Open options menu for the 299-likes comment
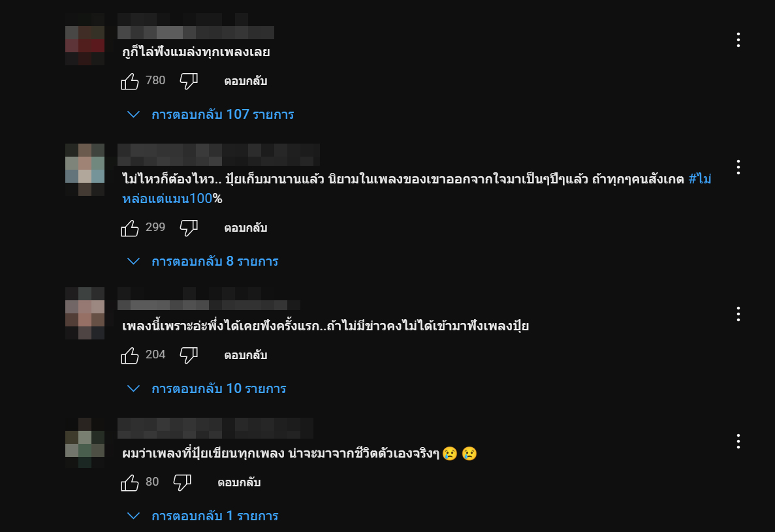The width and height of the screenshot is (775, 532). coord(738,167)
